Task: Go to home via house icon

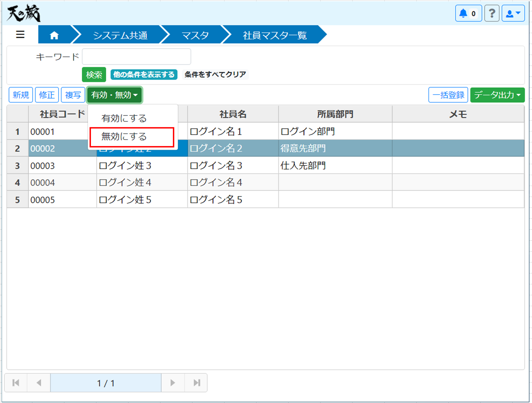Action: (54, 35)
